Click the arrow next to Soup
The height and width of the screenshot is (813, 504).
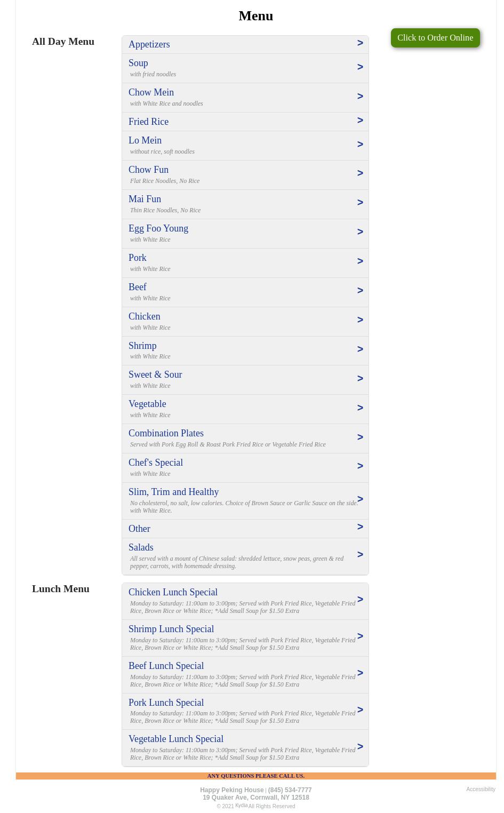(x=360, y=67)
